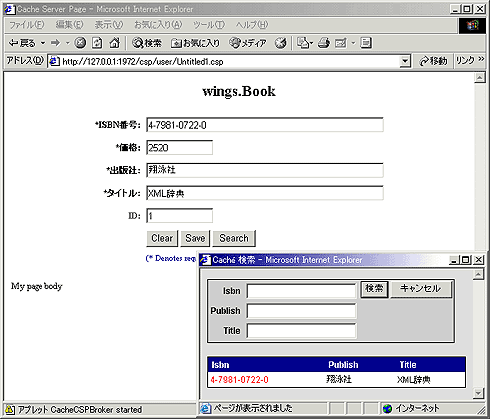This screenshot has height=419, width=490.
Task: Click the 検索 button in Caché search
Action: point(374,289)
